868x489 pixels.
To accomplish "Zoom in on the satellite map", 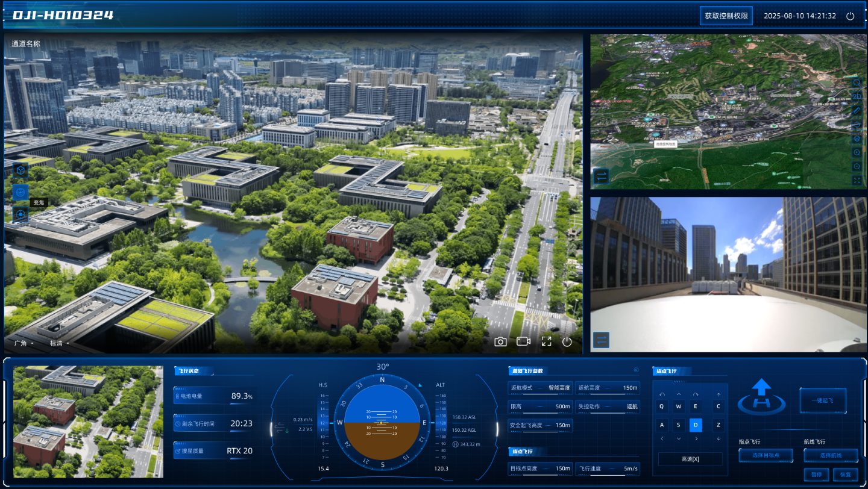I will pos(857,152).
